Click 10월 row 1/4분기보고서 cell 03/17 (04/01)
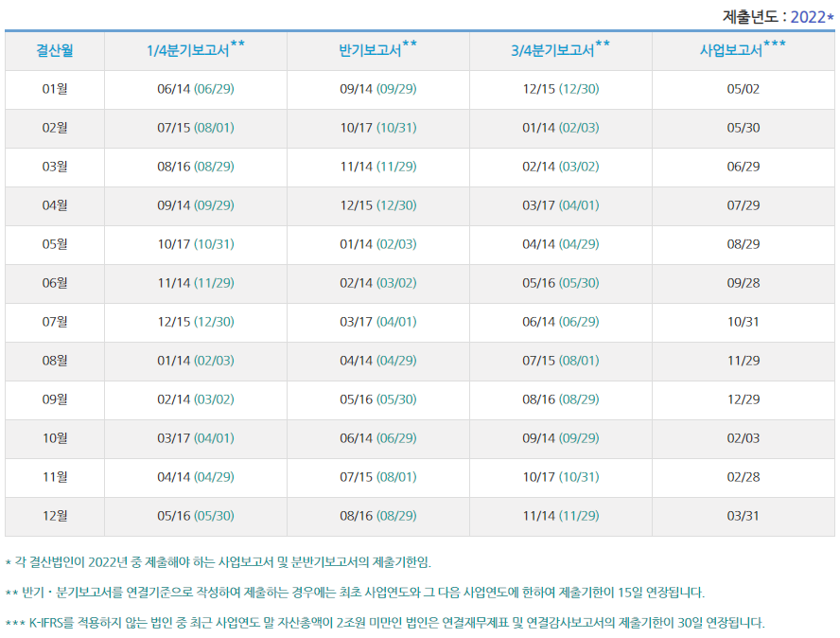This screenshot has height=638, width=840. coord(196,438)
